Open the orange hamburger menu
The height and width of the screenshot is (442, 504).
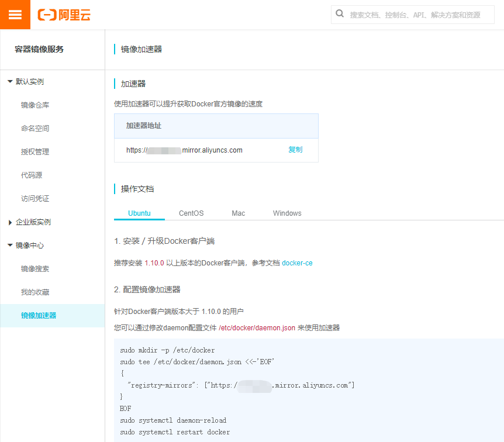pos(15,15)
